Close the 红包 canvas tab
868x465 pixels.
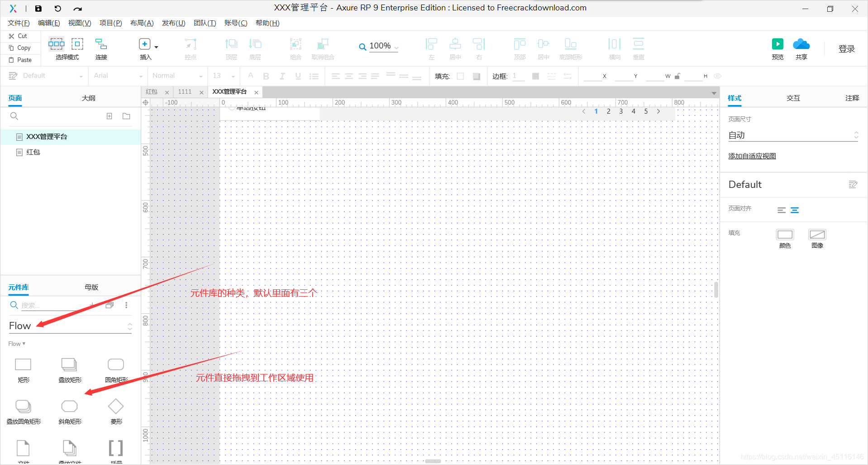[167, 92]
